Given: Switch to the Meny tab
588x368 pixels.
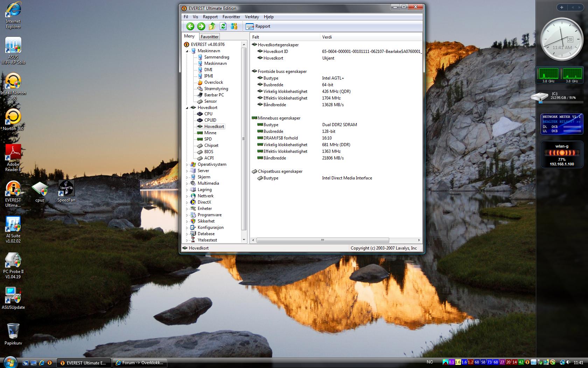Looking at the screenshot, I should tap(189, 36).
